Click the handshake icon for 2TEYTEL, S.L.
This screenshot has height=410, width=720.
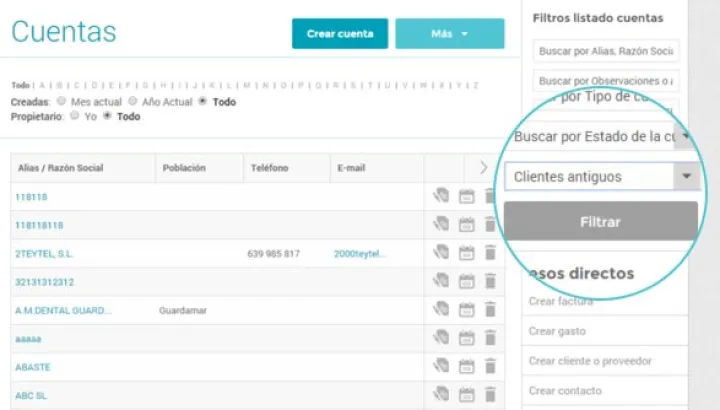pyautogui.click(x=441, y=253)
